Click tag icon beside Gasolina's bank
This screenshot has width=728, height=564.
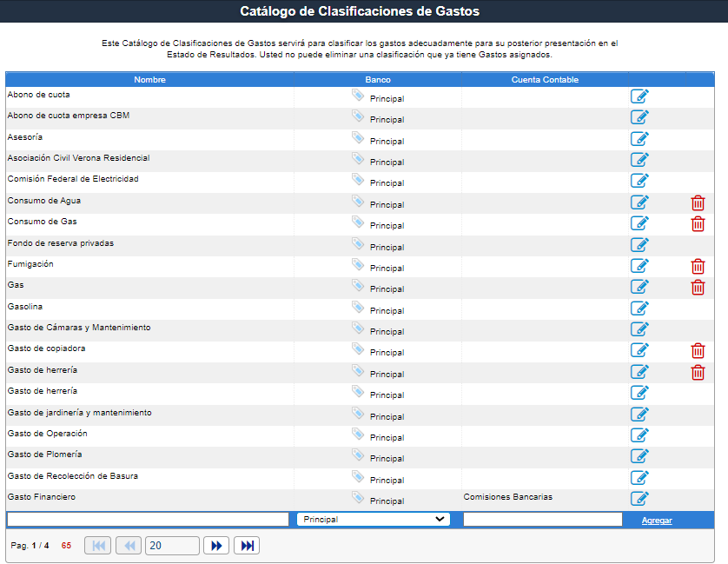click(358, 307)
